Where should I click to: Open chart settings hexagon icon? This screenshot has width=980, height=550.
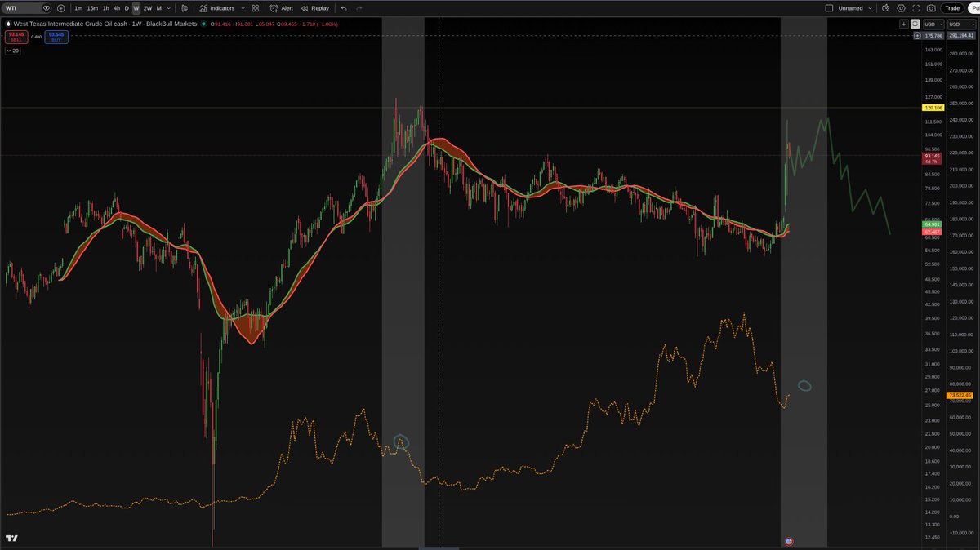(x=901, y=8)
